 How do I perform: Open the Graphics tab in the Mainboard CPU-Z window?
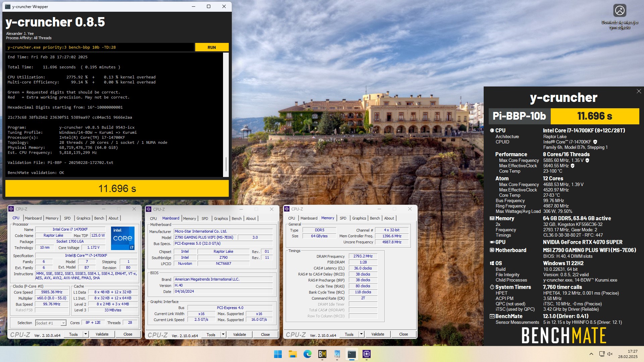point(221,219)
